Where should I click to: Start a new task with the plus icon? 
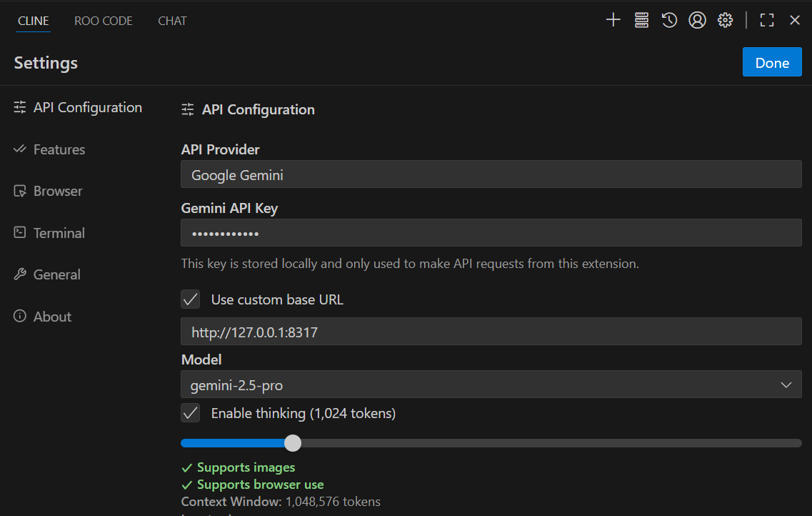pyautogui.click(x=613, y=20)
